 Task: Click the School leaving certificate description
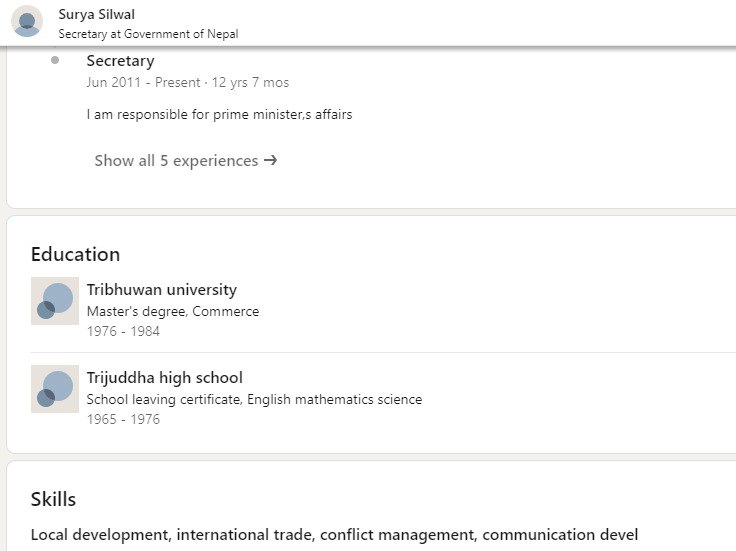(254, 399)
